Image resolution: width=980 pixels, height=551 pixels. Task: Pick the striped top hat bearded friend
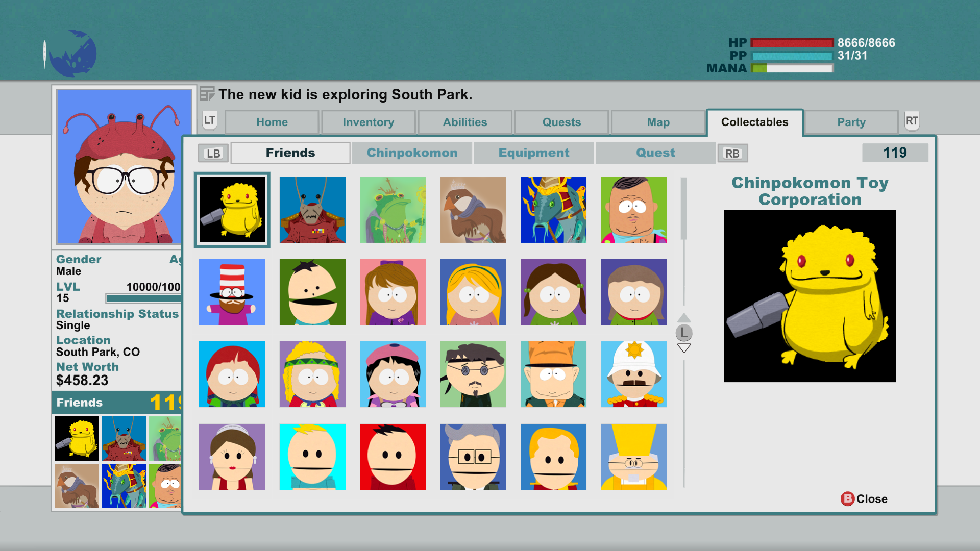[232, 292]
